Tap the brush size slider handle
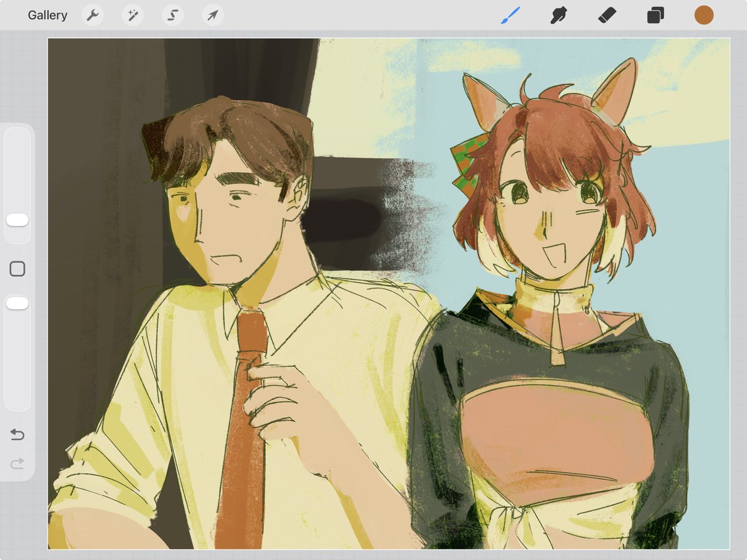 tap(17, 220)
